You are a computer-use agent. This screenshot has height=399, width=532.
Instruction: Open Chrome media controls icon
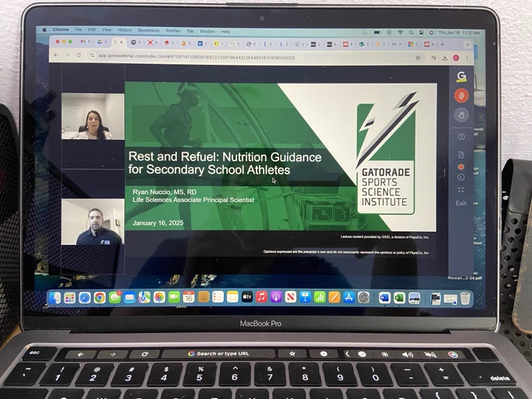tap(433, 58)
